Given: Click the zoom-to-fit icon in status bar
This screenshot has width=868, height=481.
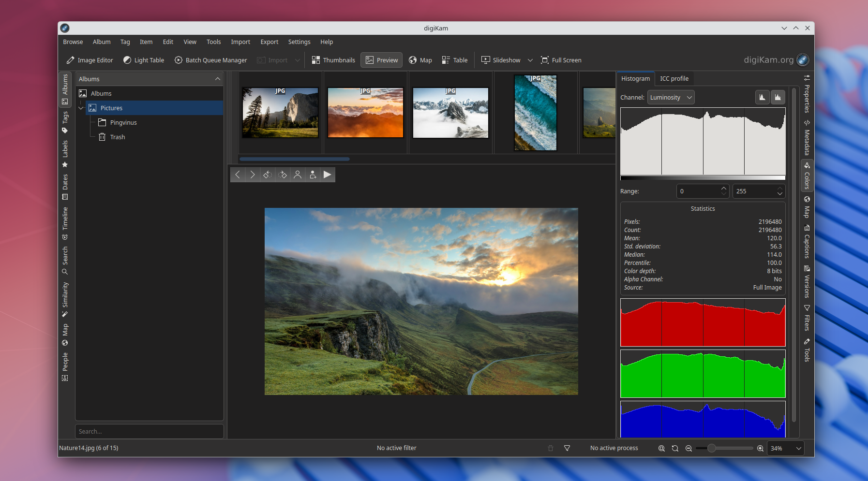Looking at the screenshot, I should [x=661, y=448].
